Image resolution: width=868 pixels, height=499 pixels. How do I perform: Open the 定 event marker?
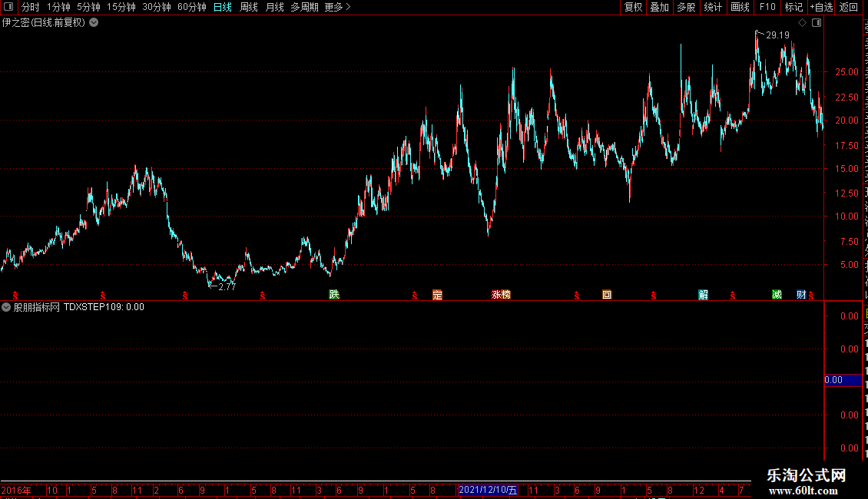pos(437,295)
